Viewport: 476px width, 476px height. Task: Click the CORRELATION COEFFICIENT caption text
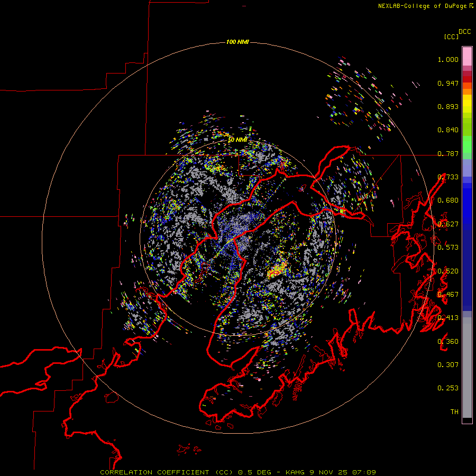[x=154, y=472]
